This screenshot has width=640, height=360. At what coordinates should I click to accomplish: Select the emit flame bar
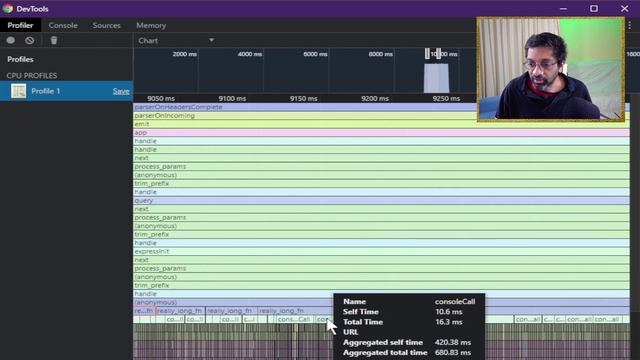pyautogui.click(x=381, y=124)
